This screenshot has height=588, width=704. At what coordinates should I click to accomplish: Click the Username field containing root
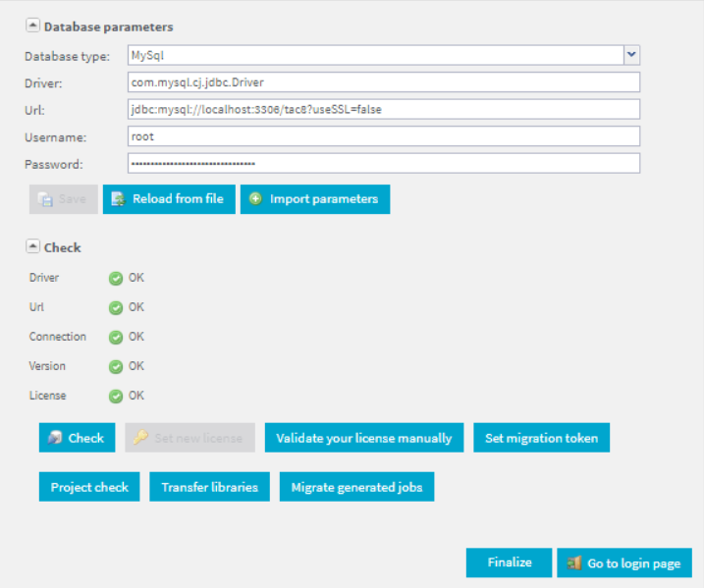(x=384, y=136)
